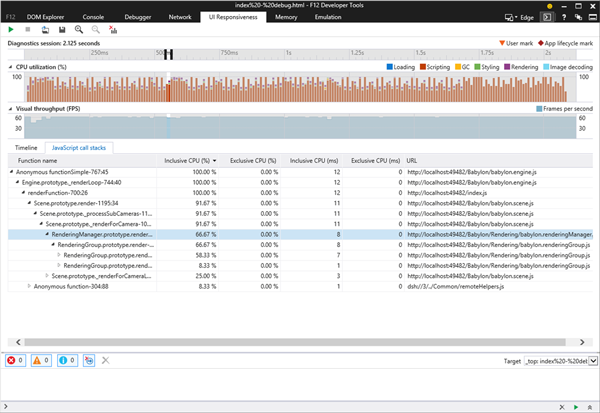Viewport: 600px width, 413px height.
Task: Click the info messages count badge
Action: 67,360
